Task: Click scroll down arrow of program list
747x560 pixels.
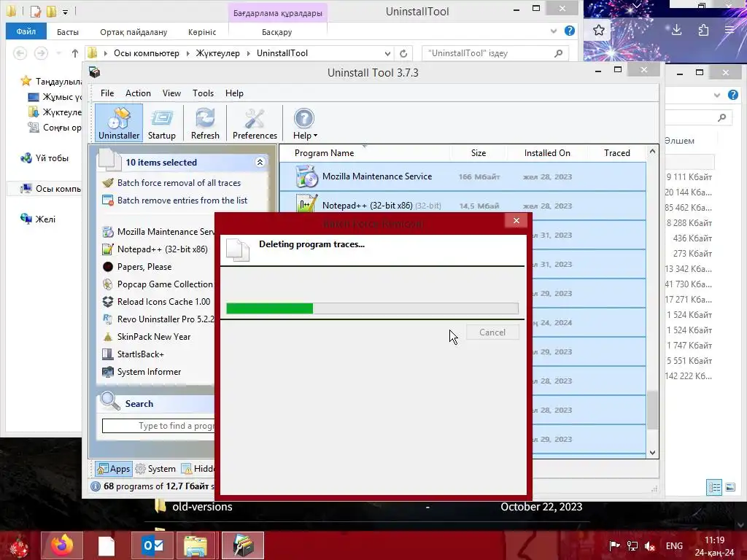Action: point(653,453)
